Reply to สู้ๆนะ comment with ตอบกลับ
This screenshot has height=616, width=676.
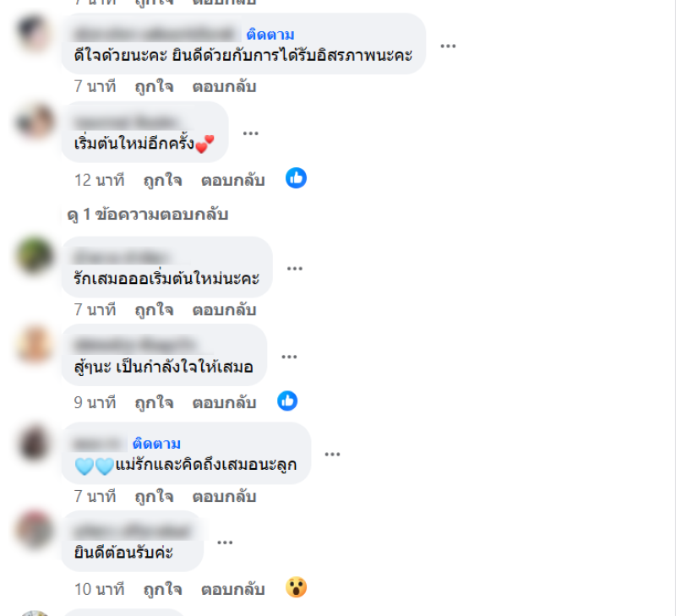[224, 402]
